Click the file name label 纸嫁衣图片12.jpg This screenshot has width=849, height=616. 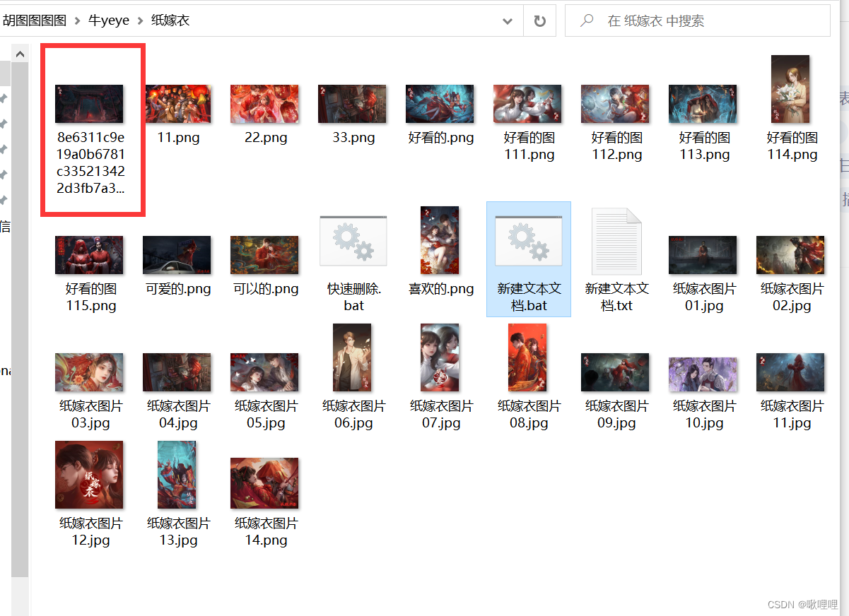[x=90, y=532]
